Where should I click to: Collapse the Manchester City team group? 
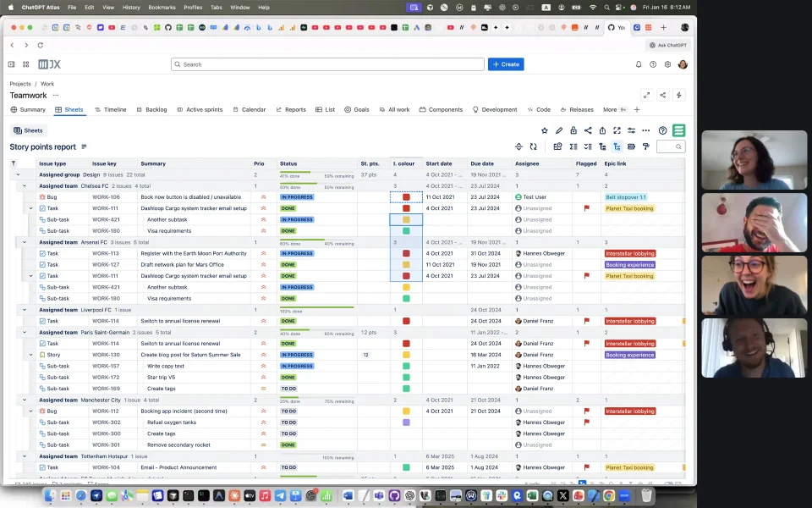(x=25, y=400)
